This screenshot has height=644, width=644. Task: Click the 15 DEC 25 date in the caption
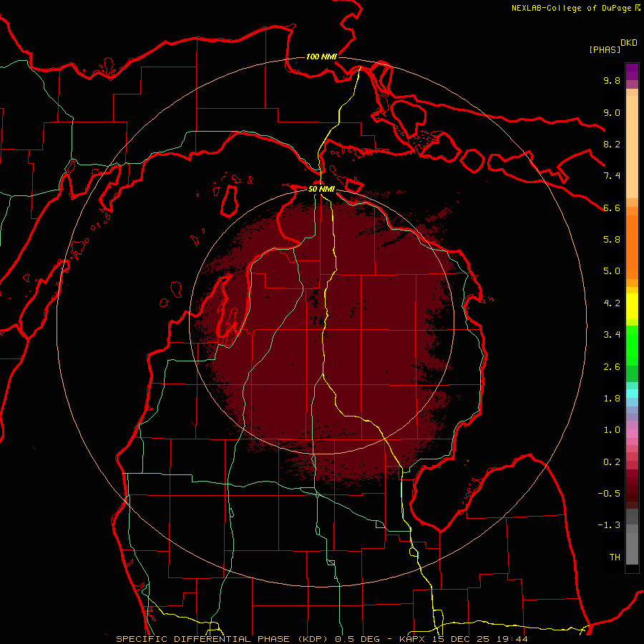point(460,639)
